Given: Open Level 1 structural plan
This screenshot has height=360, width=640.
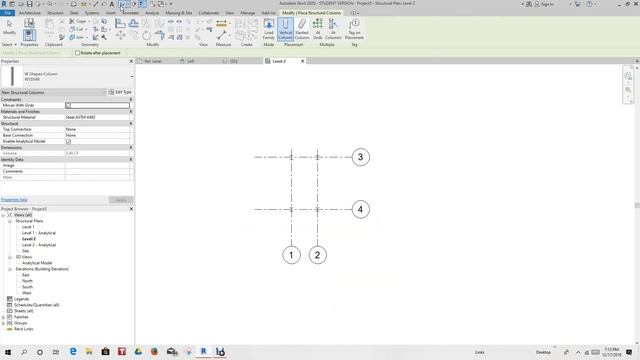Looking at the screenshot, I should tap(28, 227).
